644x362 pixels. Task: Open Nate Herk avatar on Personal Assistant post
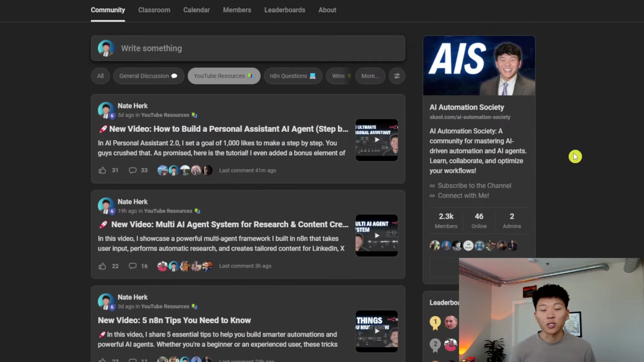point(106,110)
